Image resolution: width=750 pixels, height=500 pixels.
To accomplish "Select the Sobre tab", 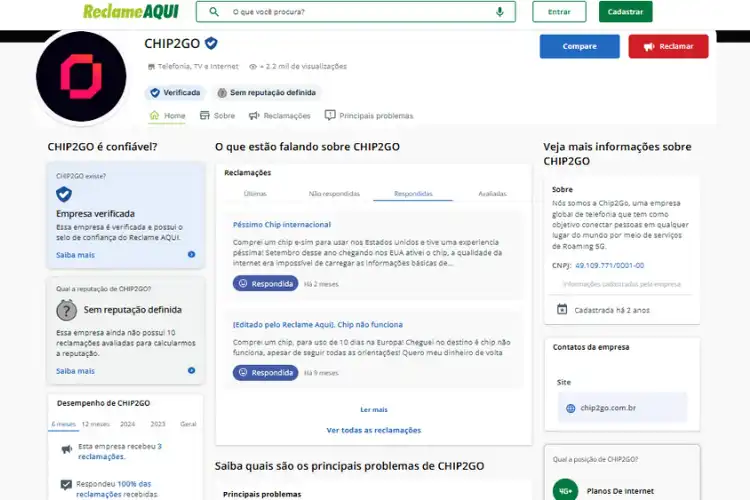I will click(217, 115).
